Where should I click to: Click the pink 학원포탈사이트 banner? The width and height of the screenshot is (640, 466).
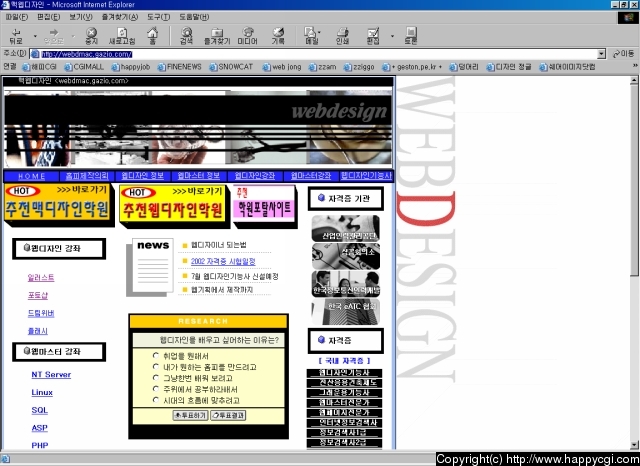(265, 206)
